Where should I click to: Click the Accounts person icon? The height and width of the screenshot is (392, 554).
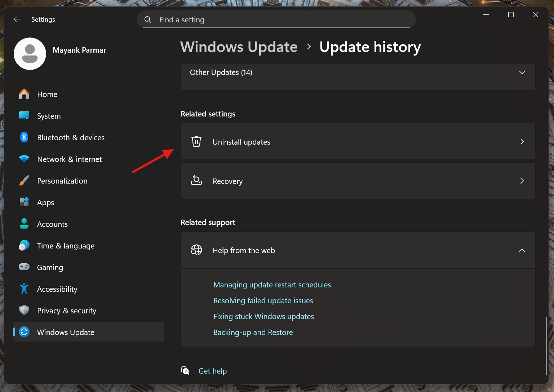pyautogui.click(x=24, y=224)
